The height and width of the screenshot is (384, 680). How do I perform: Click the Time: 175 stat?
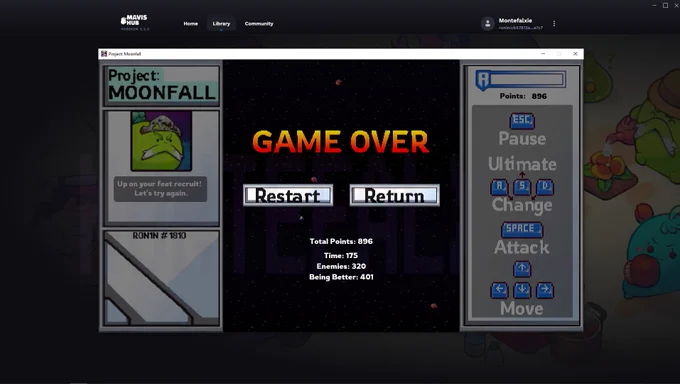tap(341, 256)
